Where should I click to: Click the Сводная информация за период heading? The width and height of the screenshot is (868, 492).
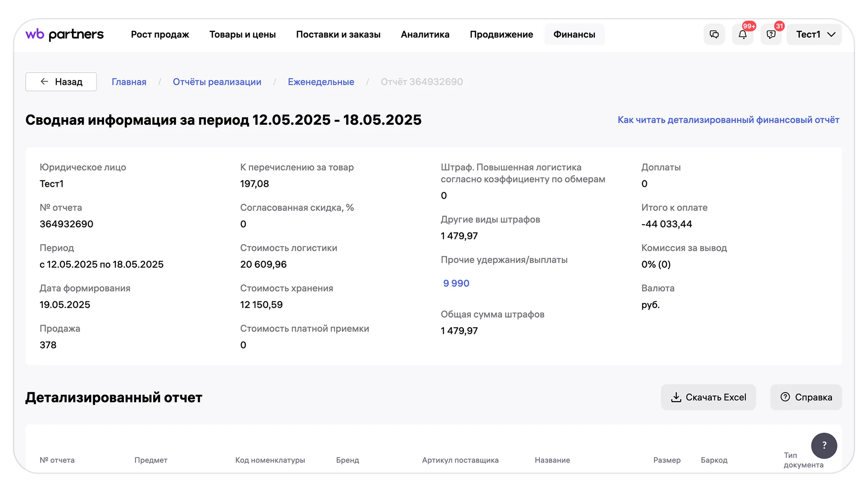pos(223,120)
